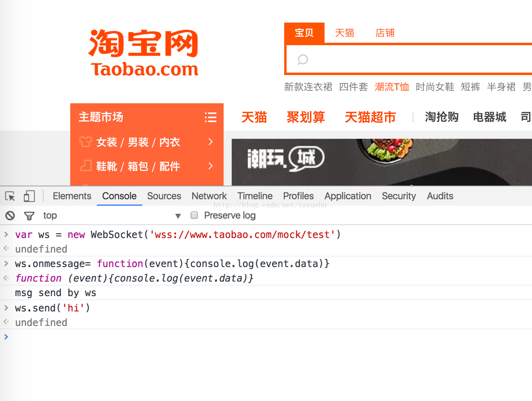Click the search magnifier icon
This screenshot has width=532, height=401.
tap(303, 60)
